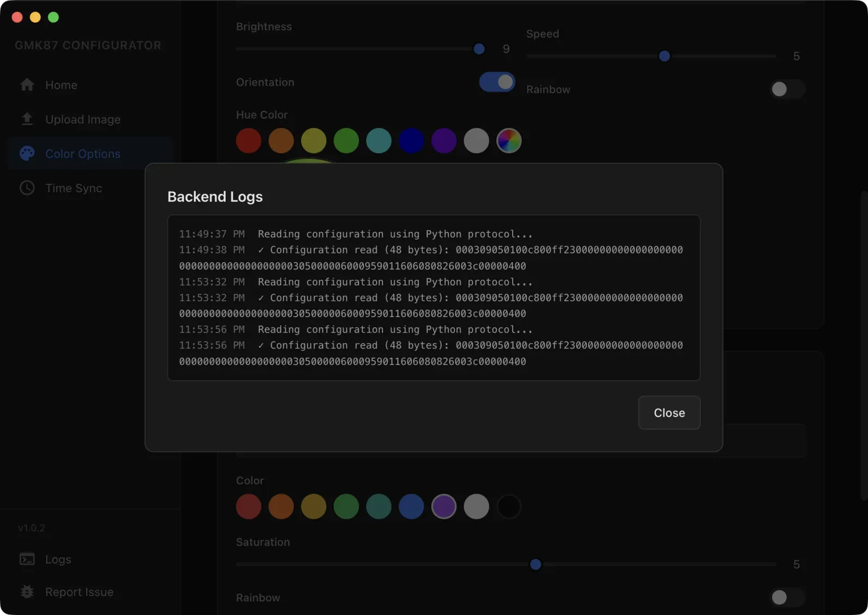This screenshot has height=615, width=868.
Task: Select yellow in the lower Color row
Action: click(x=314, y=506)
